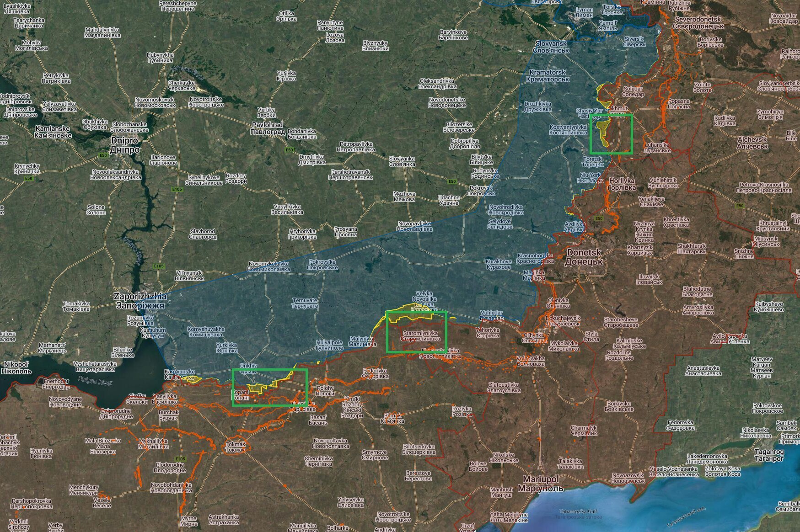Select the Horlivka label

coord(622,184)
